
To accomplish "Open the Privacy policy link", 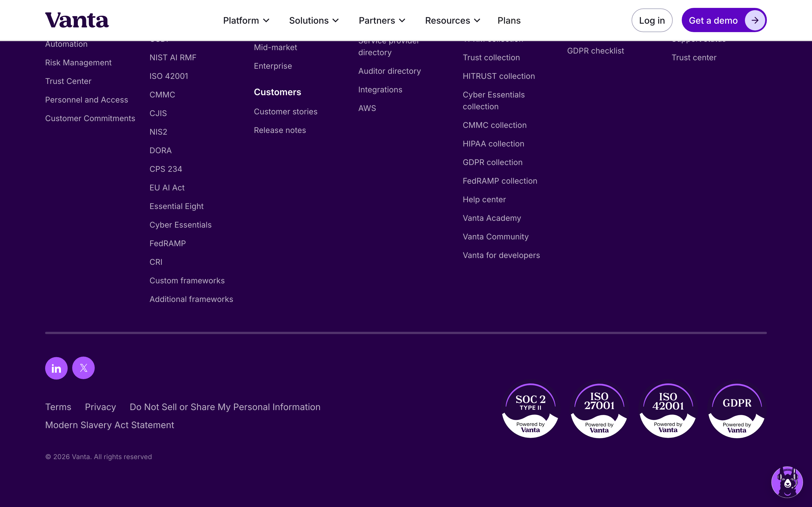I will [x=100, y=407].
